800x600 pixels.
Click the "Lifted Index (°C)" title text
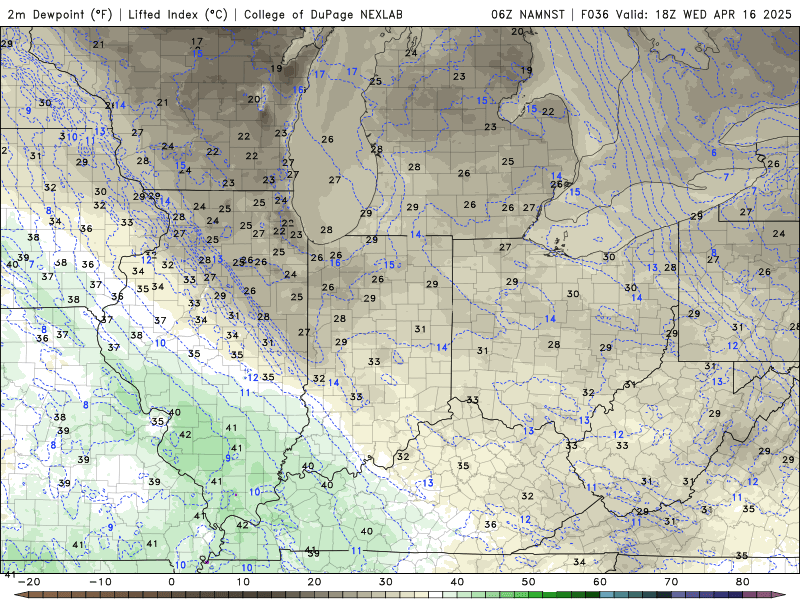(x=178, y=14)
